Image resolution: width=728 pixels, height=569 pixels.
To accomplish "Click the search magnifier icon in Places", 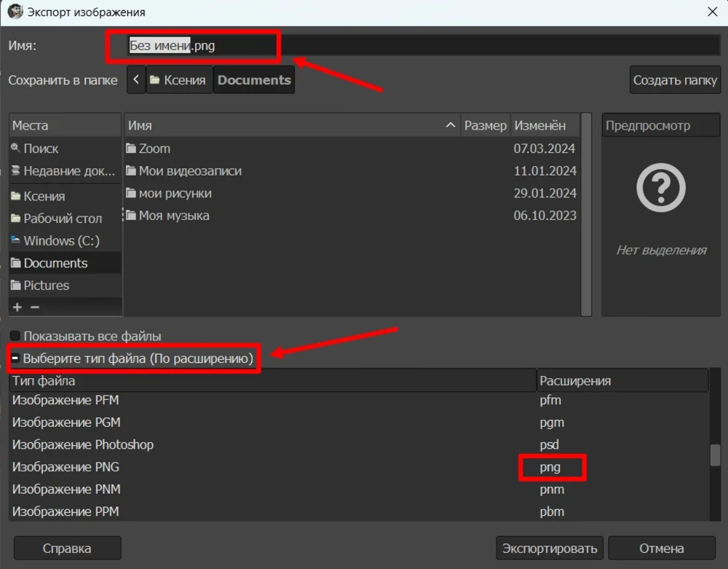I will 16,149.
